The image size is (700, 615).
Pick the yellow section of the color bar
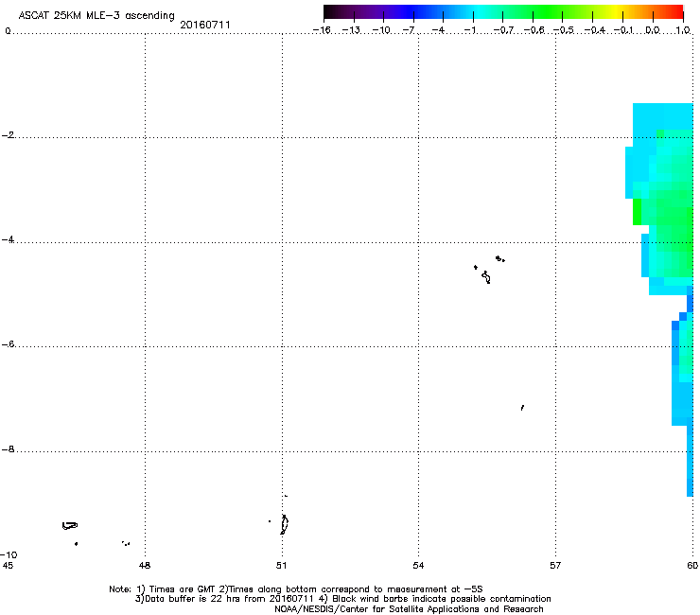pyautogui.click(x=619, y=11)
